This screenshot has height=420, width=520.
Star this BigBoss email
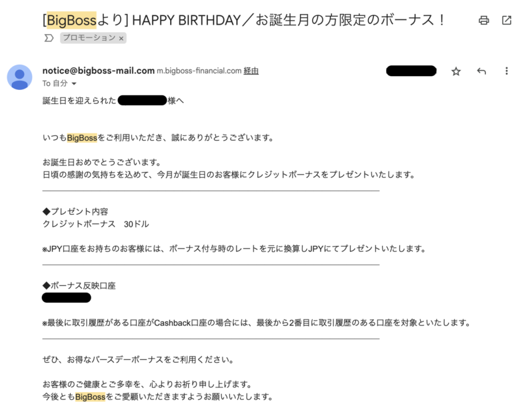456,71
